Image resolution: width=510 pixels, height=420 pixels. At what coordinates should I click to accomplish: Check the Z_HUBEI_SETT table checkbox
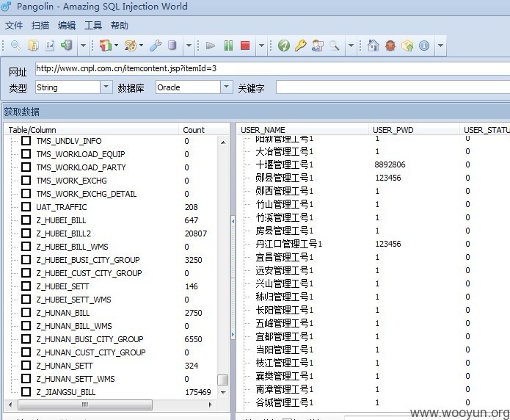(x=26, y=286)
